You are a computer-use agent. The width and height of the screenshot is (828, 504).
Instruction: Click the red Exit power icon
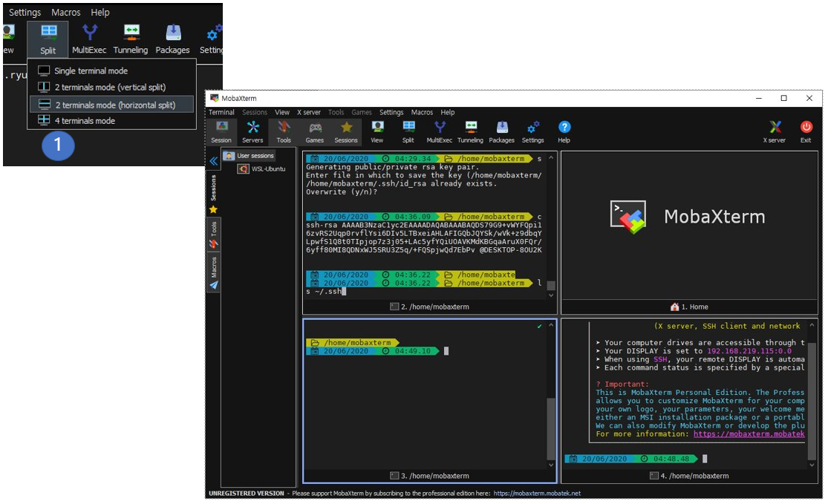(806, 132)
